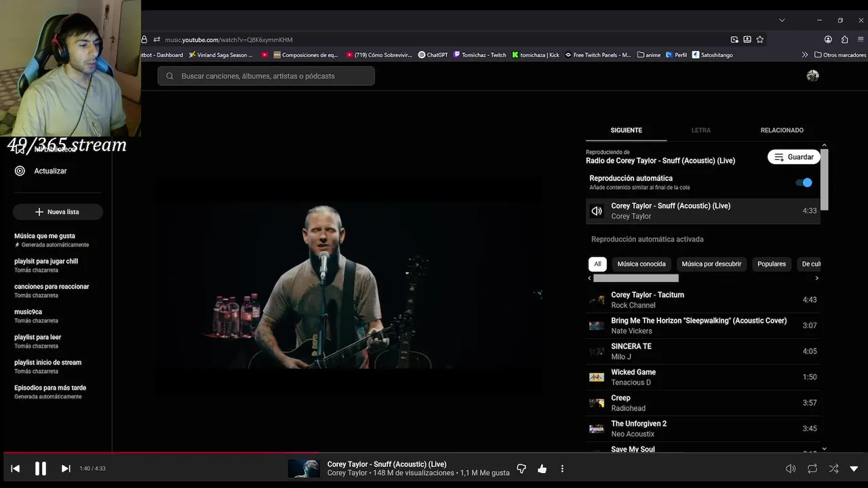The height and width of the screenshot is (488, 868).
Task: Open Otros marcadores folder
Action: 840,55
